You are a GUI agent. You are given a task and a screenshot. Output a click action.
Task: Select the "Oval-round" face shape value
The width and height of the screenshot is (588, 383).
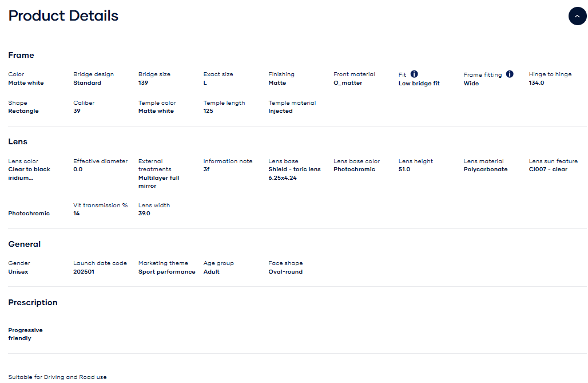(x=285, y=272)
